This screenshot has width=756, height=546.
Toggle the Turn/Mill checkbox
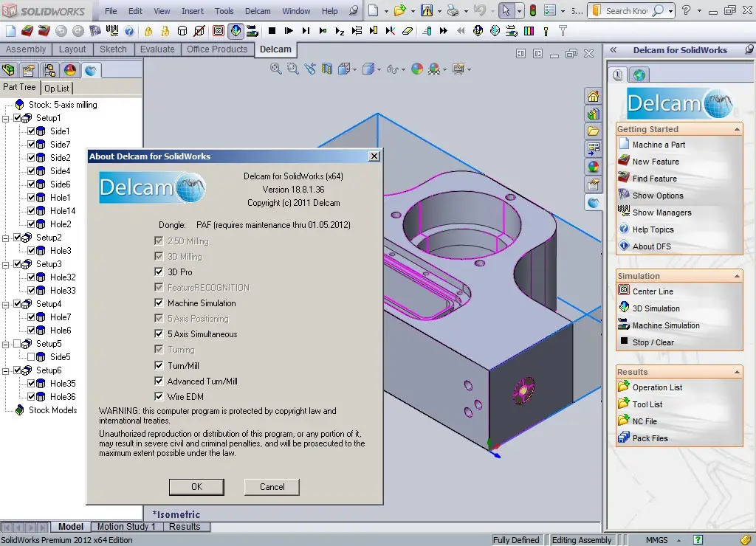pos(159,365)
